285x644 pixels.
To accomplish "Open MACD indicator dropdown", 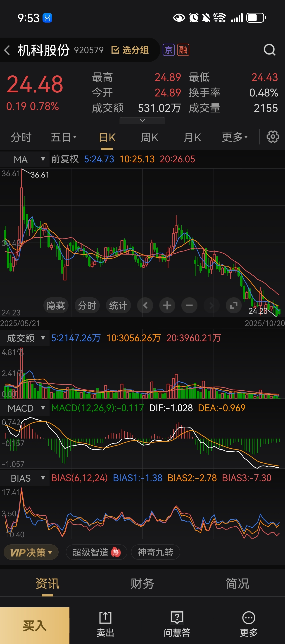I will coord(25,408).
